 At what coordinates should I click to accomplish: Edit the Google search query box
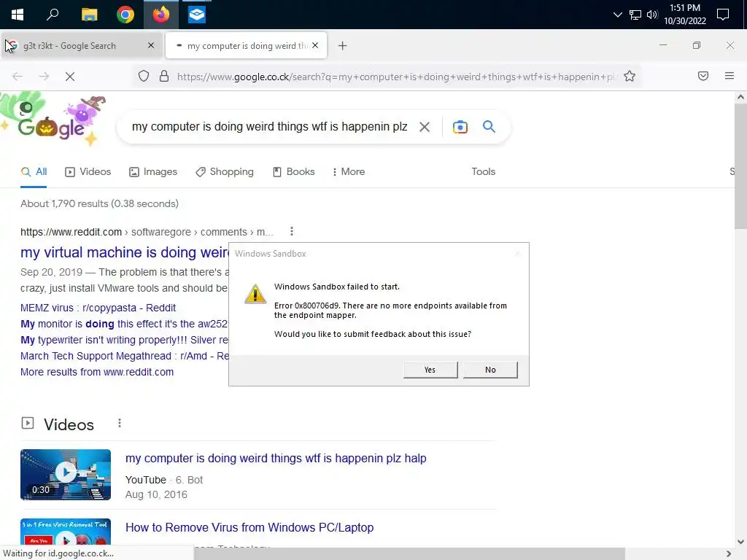[x=270, y=127]
